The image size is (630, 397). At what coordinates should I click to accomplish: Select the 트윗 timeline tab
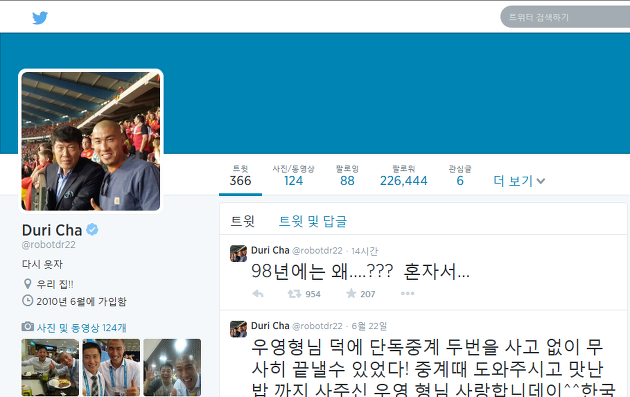(x=242, y=221)
